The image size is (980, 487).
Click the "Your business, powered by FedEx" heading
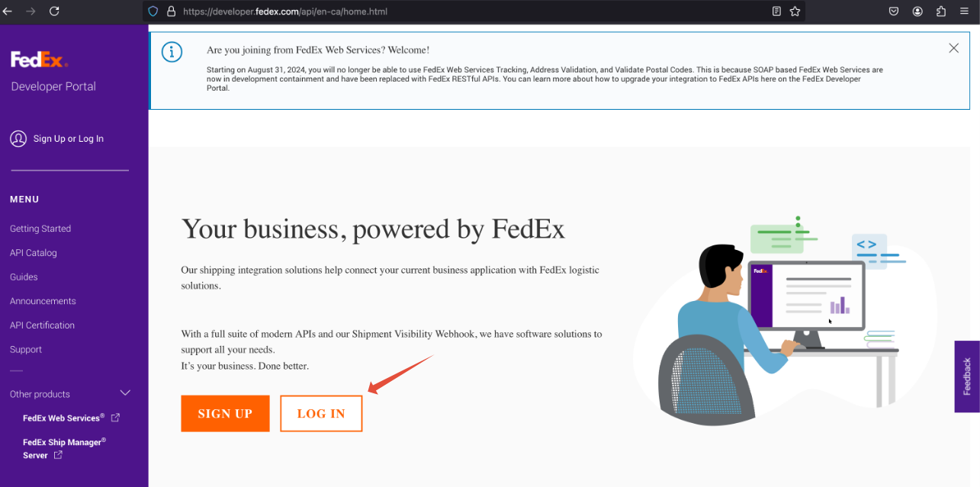(373, 229)
